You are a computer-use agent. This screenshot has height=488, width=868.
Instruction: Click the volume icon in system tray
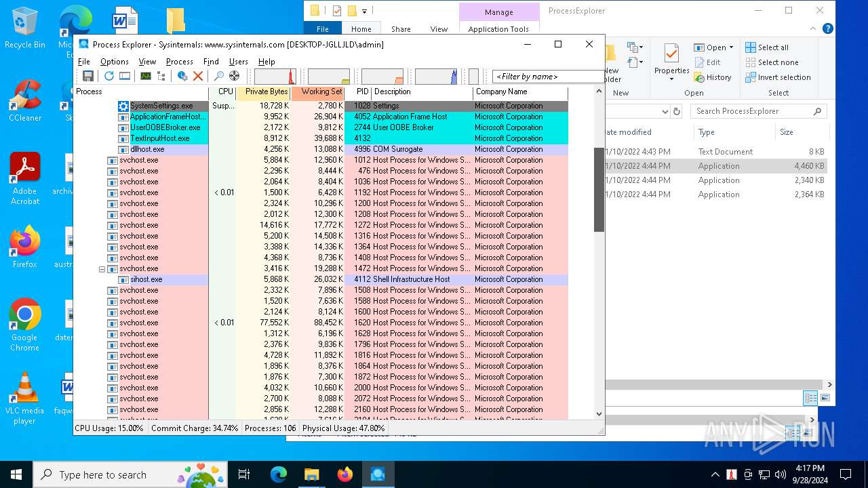(x=781, y=474)
